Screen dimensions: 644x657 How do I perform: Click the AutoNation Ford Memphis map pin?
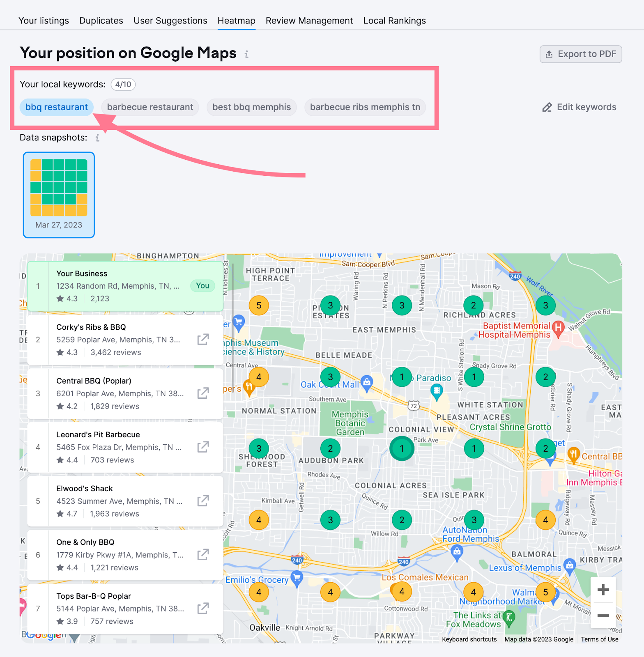[457, 553]
